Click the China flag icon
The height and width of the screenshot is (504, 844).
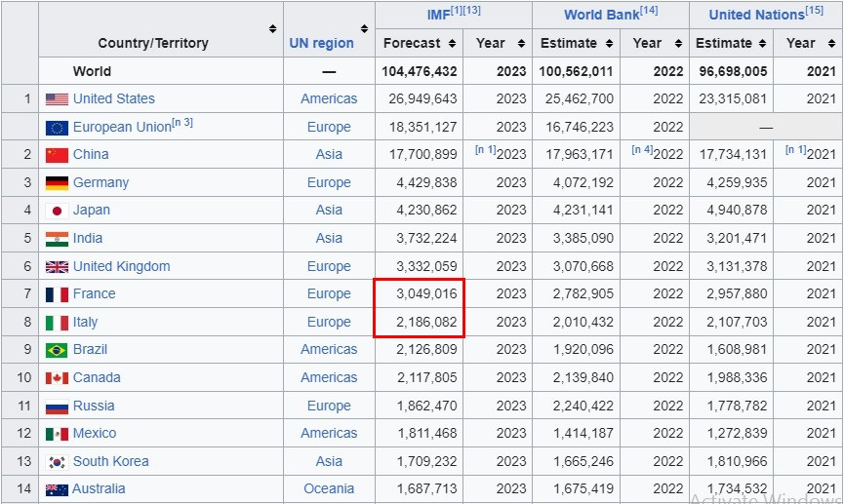(57, 155)
